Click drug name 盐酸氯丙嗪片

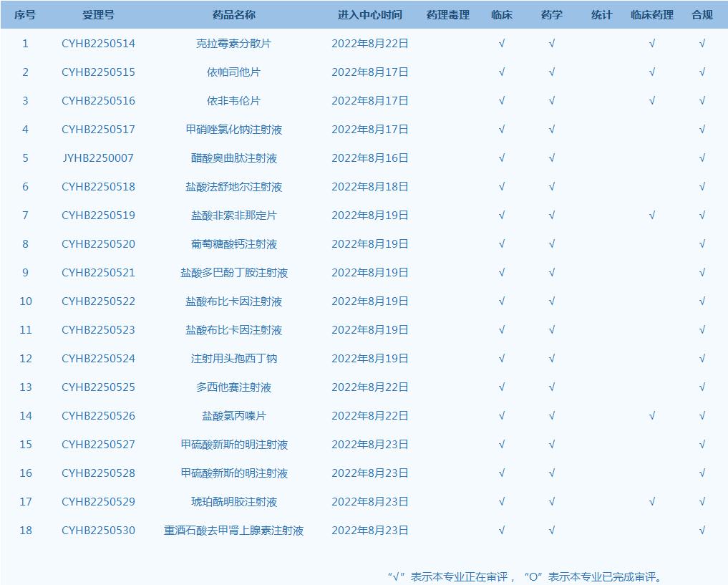click(x=233, y=416)
